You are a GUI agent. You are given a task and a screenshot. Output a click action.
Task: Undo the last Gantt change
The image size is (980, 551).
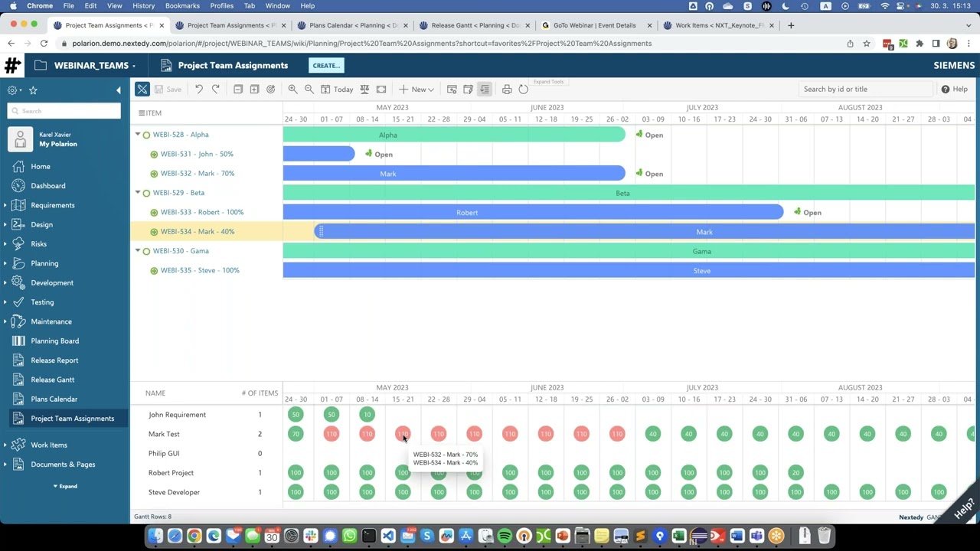click(x=199, y=90)
